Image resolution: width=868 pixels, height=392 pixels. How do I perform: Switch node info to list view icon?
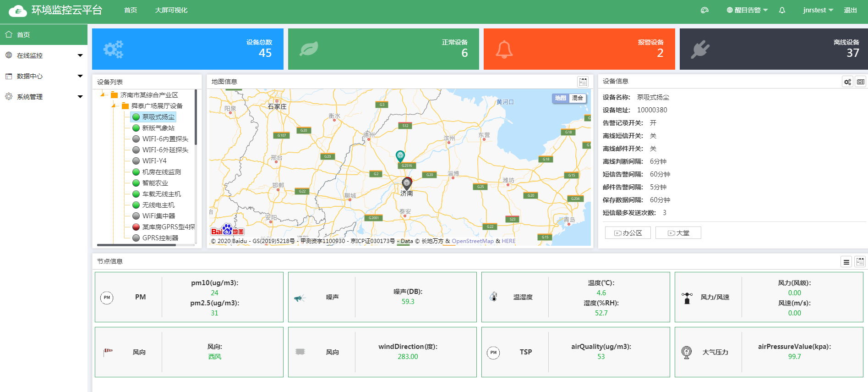click(x=846, y=262)
